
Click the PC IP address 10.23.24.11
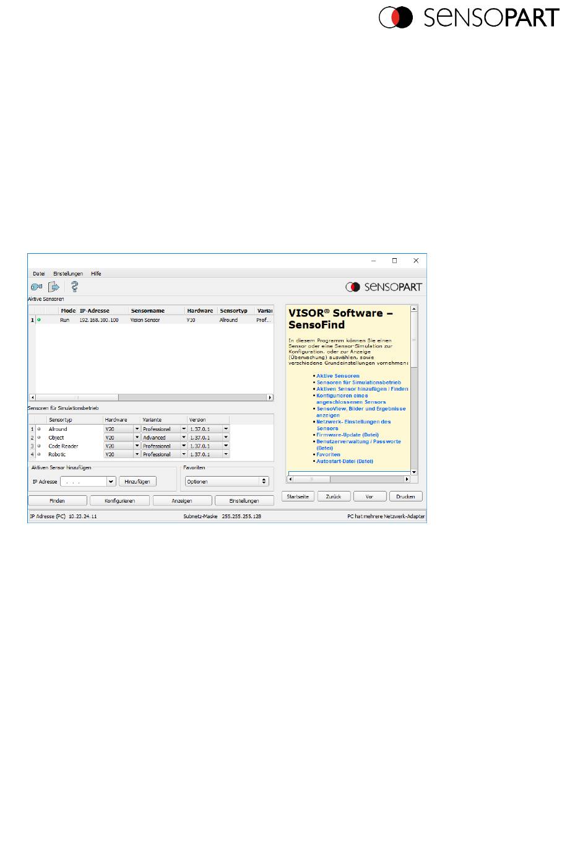click(x=83, y=516)
